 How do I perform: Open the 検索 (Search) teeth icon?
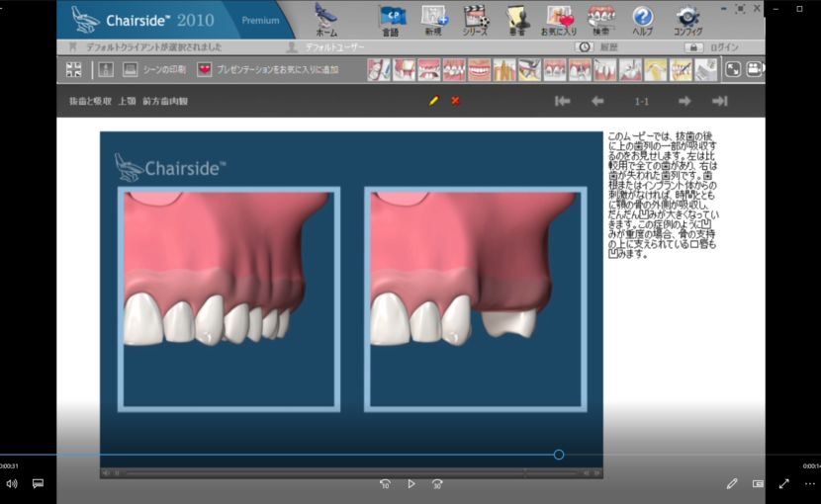click(601, 20)
